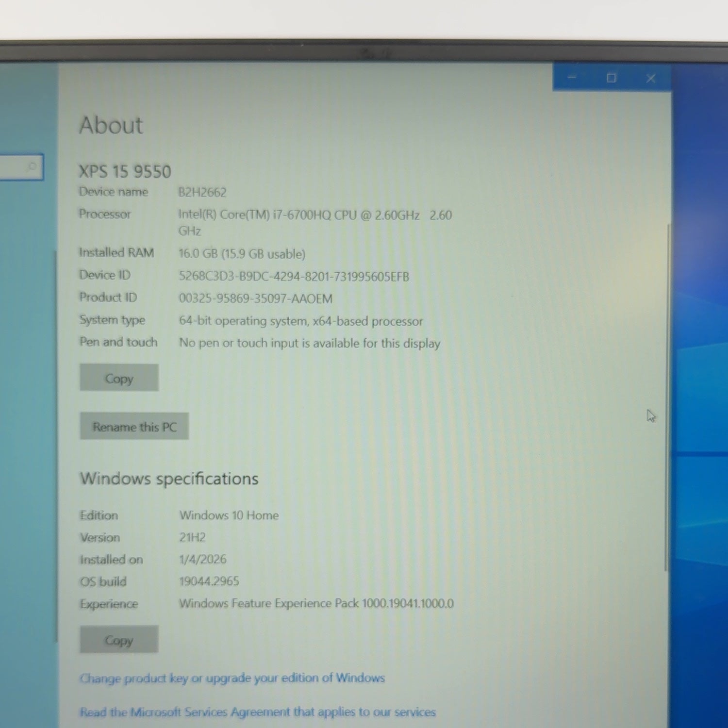
Task: Select the Windows 10 Home edition value
Action: click(x=229, y=515)
